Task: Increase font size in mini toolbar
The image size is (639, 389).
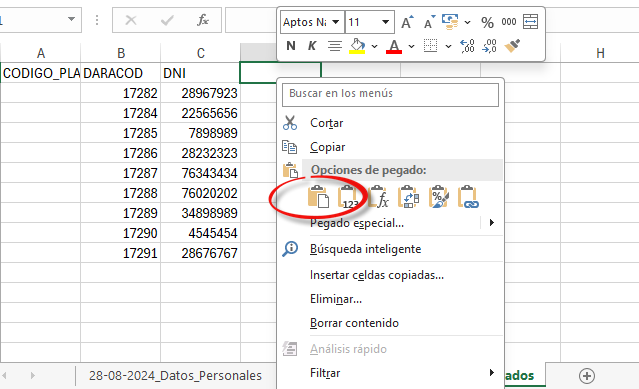Action: click(x=407, y=22)
